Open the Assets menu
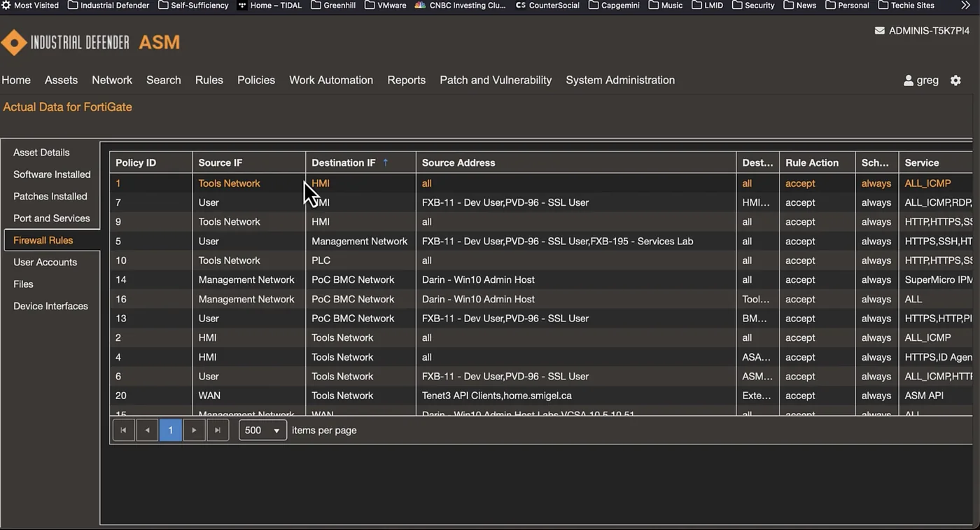The height and width of the screenshot is (530, 980). pyautogui.click(x=61, y=81)
